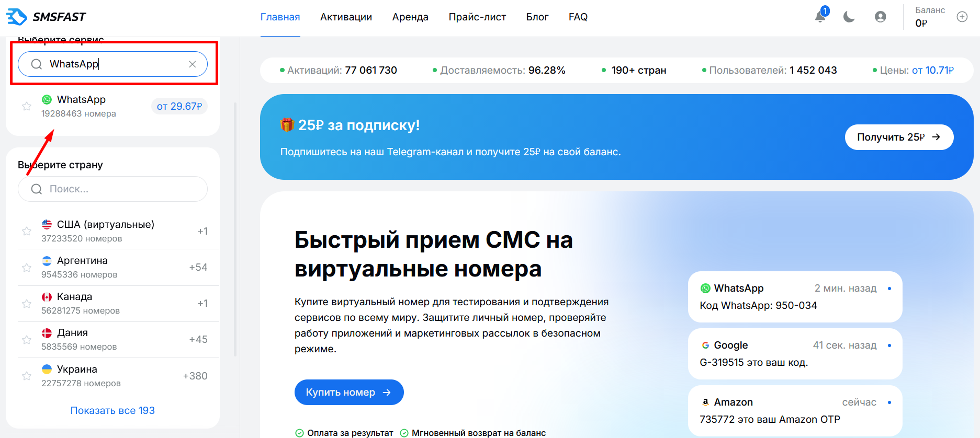Click the gift icon in subscription banner
Image resolution: width=980 pixels, height=438 pixels.
(287, 125)
